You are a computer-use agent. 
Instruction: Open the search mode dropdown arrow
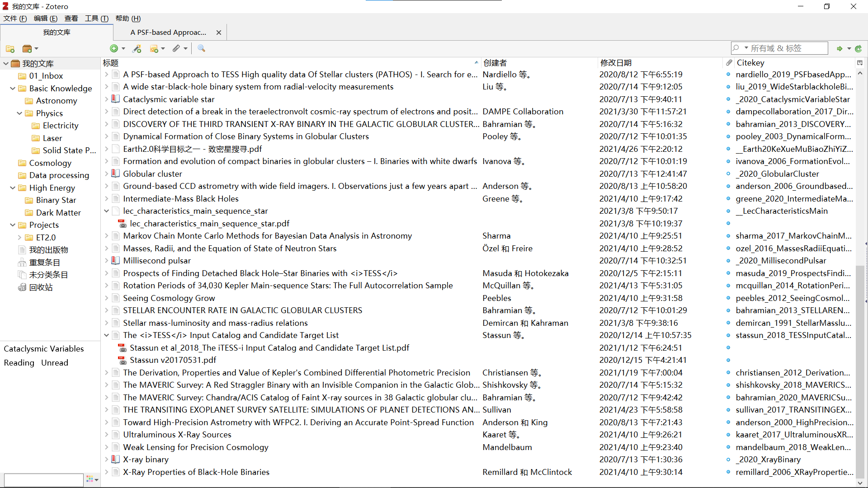click(x=746, y=48)
